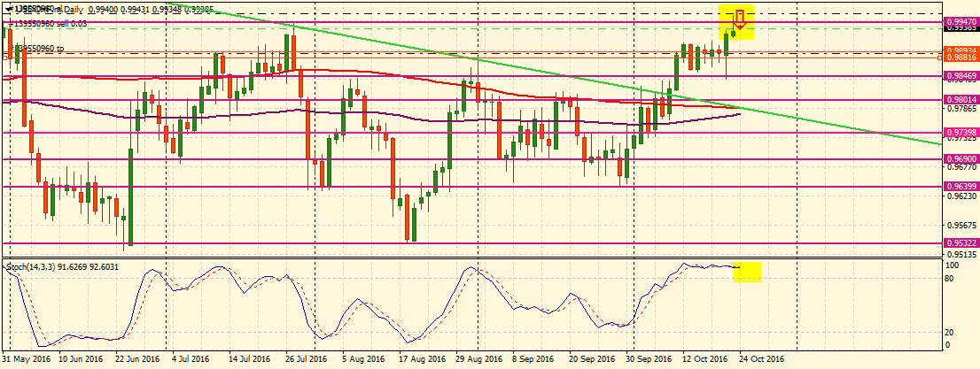Viewport: 980px width, 369px height.
Task: Click the '22 Jun 2016' date label
Action: (138, 359)
